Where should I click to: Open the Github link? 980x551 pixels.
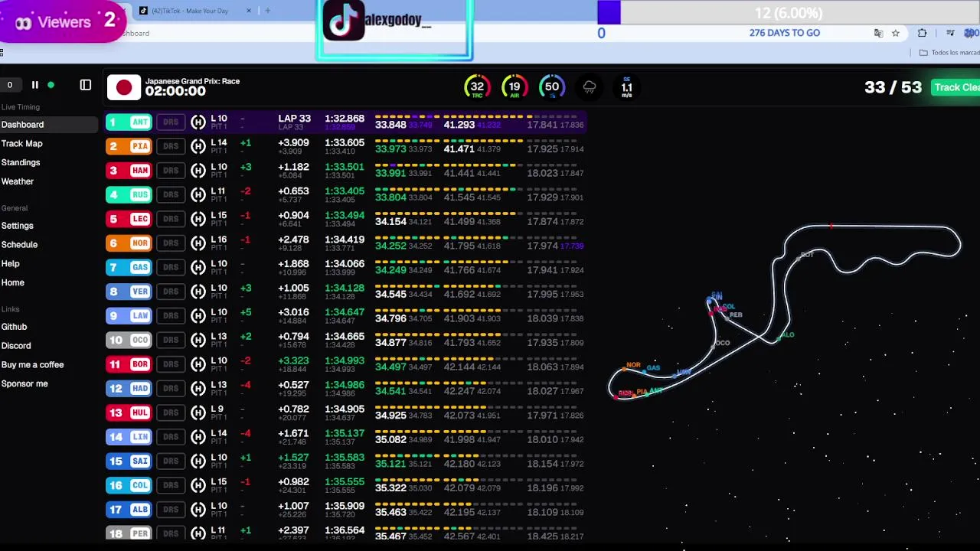[14, 327]
